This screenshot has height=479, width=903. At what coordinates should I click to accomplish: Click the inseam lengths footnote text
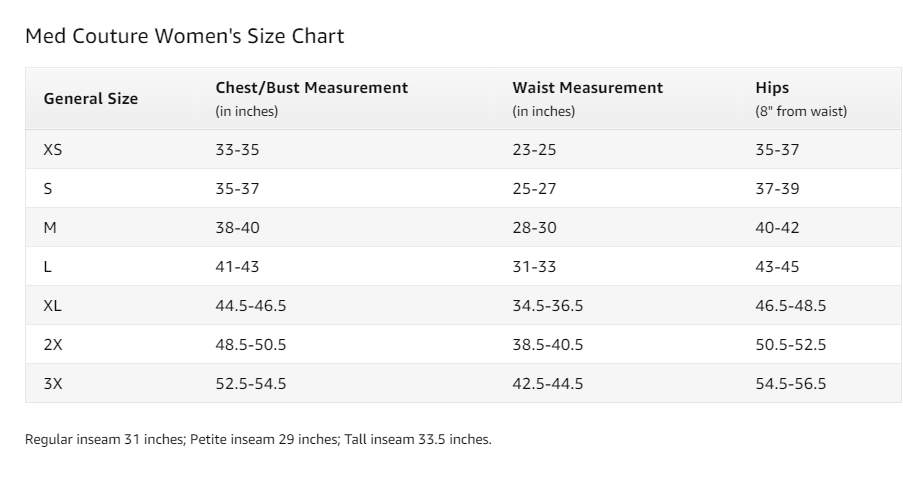coord(258,440)
